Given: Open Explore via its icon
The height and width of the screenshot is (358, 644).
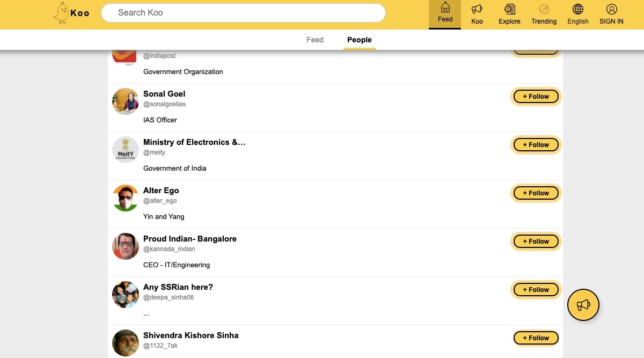Looking at the screenshot, I should pos(509,9).
